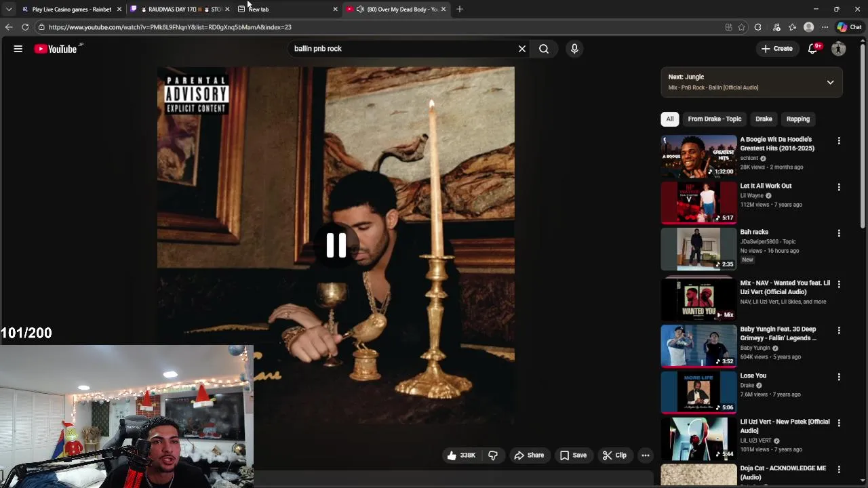Viewport: 868px width, 488px height.
Task: Click the page vertical scrollbar
Action: click(x=863, y=136)
